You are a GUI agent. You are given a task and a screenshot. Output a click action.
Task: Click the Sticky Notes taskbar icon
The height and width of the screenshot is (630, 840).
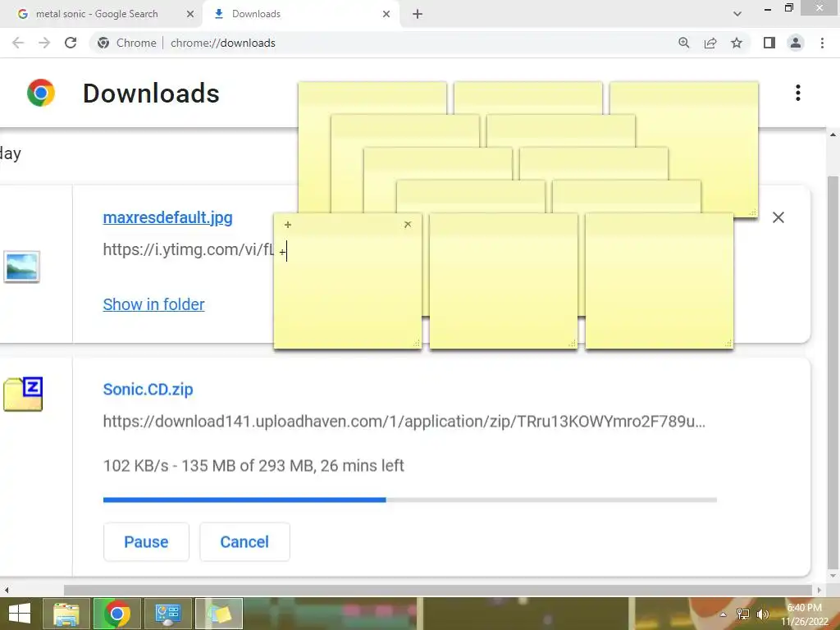(x=219, y=614)
